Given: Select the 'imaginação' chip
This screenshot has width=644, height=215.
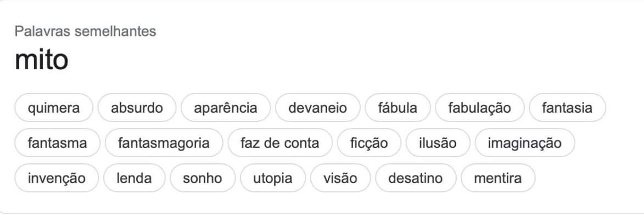Looking at the screenshot, I should [x=525, y=143].
